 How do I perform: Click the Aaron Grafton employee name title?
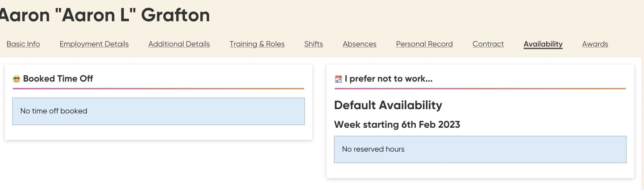104,15
